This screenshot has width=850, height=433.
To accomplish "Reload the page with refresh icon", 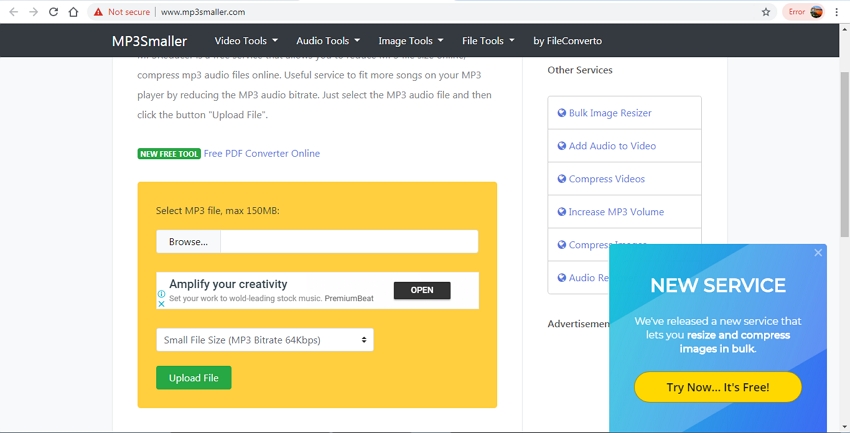I will click(53, 12).
